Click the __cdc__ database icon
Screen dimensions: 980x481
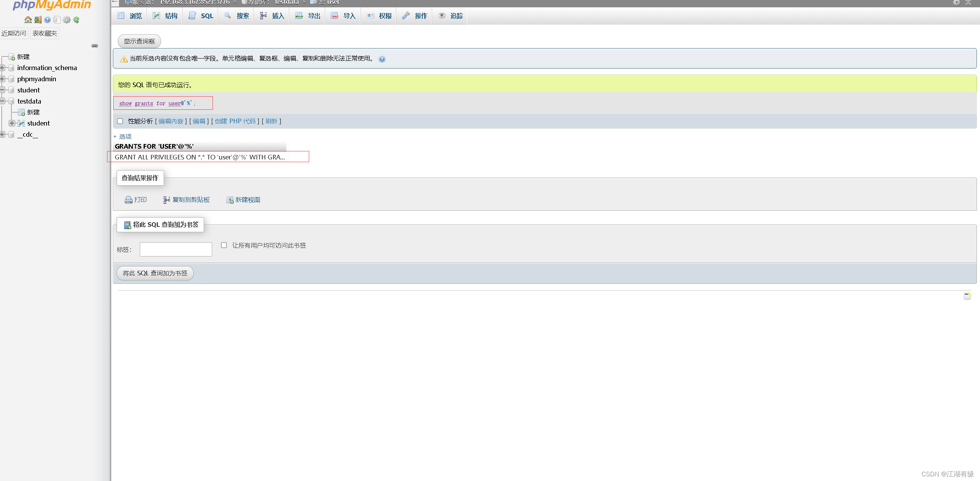click(12, 134)
